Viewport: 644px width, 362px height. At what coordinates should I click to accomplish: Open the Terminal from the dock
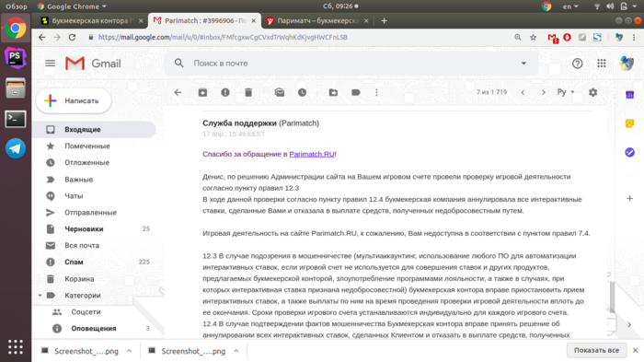[x=16, y=119]
